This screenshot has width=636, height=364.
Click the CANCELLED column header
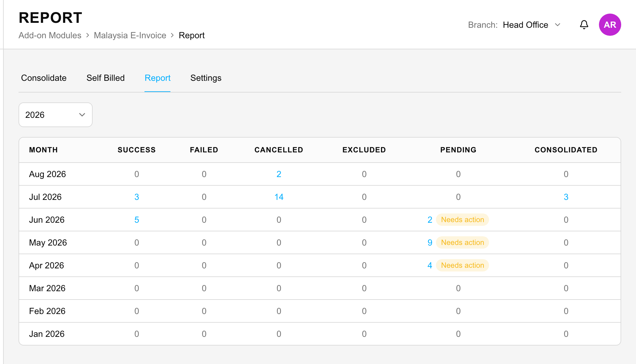click(x=279, y=150)
